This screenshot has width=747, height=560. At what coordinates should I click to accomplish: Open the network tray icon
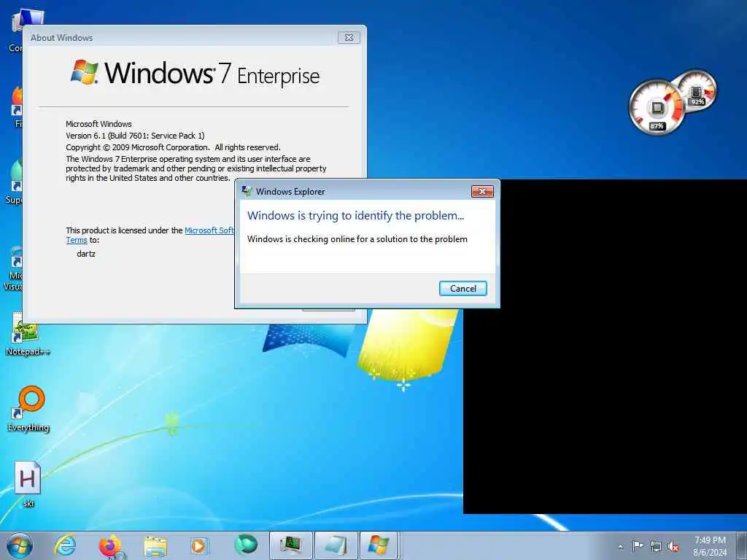point(656,546)
